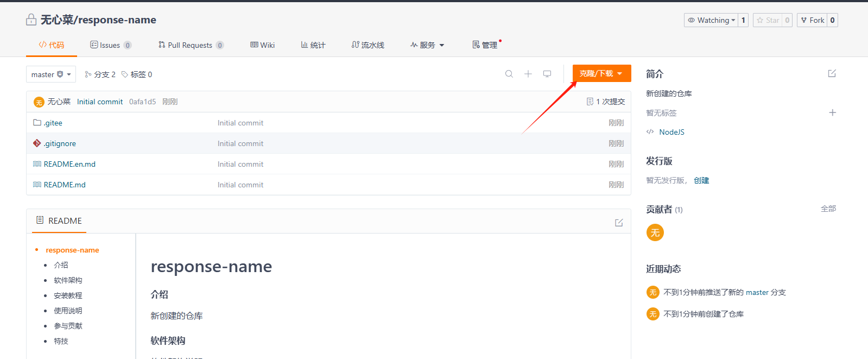Viewport: 868px width, 359px height.
Task: Click the lock icon before repository name
Action: coord(31,20)
